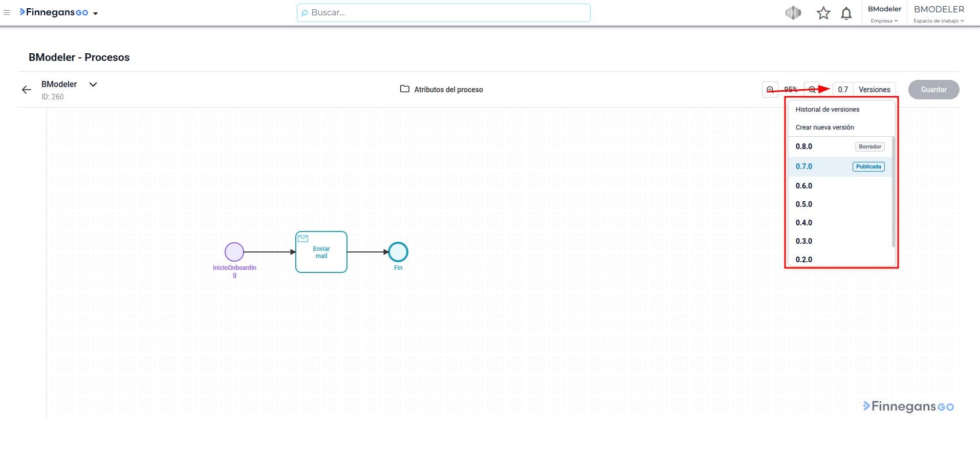Open the hamburger menu icon
Screen dimensions: 980x464
[7, 13]
